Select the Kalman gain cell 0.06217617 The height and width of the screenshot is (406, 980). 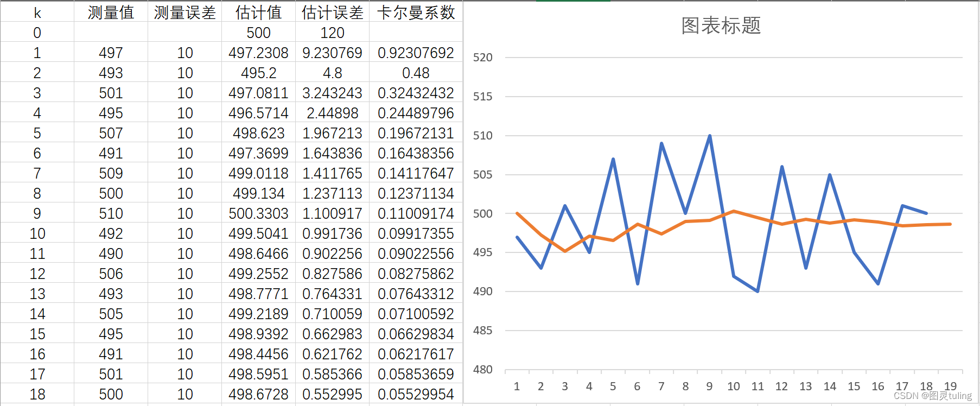coord(416,354)
